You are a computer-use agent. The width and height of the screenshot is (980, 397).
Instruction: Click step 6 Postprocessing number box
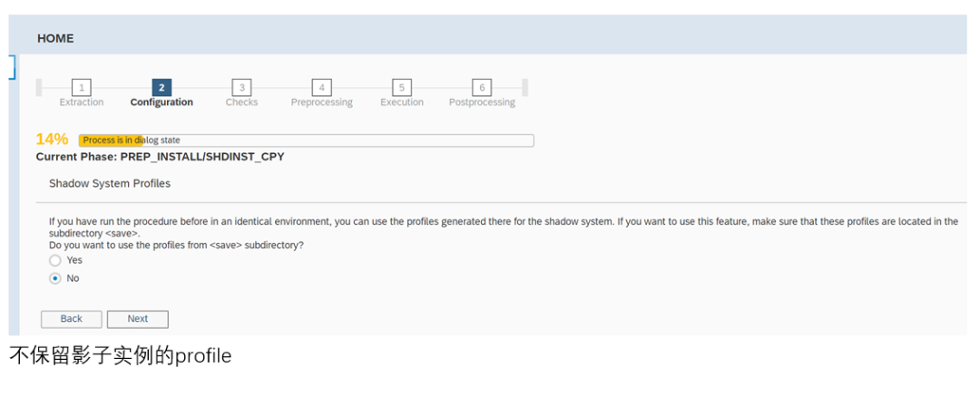click(482, 87)
